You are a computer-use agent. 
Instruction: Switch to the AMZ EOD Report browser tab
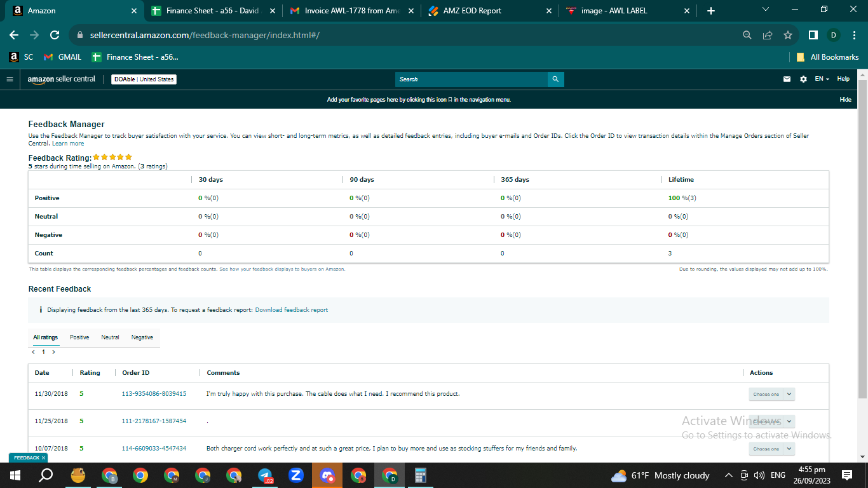[x=491, y=11]
